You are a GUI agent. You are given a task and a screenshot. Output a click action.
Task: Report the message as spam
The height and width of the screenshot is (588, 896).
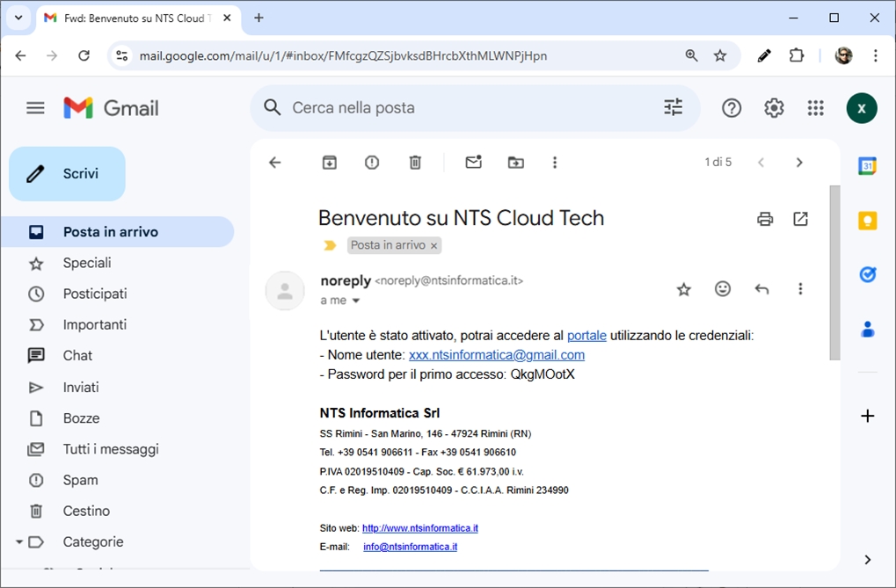[x=372, y=163]
